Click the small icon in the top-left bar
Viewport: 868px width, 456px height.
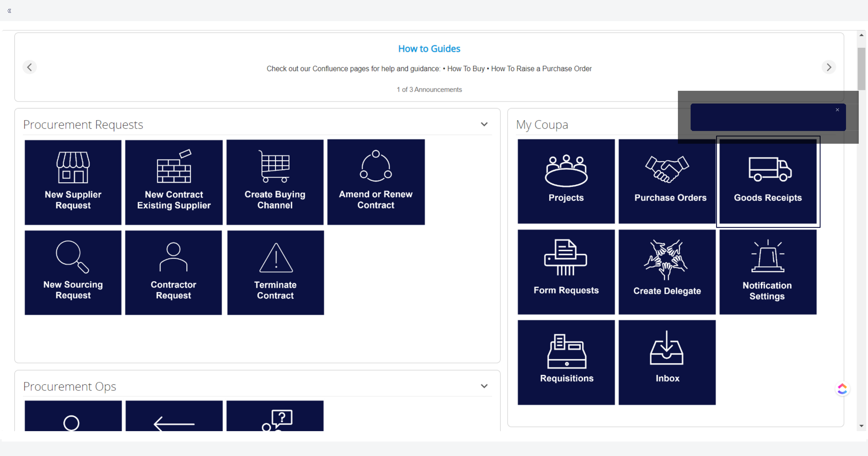coord(10,11)
